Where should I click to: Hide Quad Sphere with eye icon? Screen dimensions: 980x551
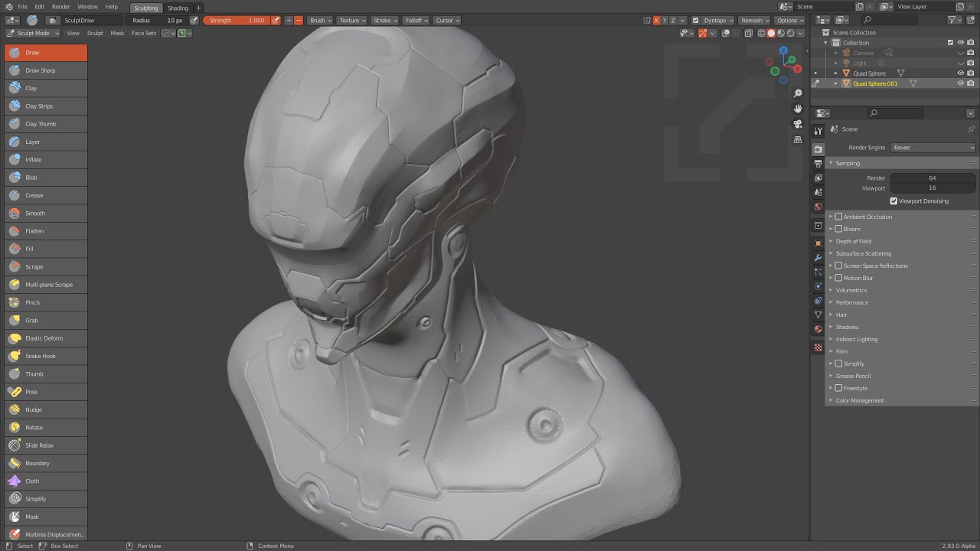[961, 73]
